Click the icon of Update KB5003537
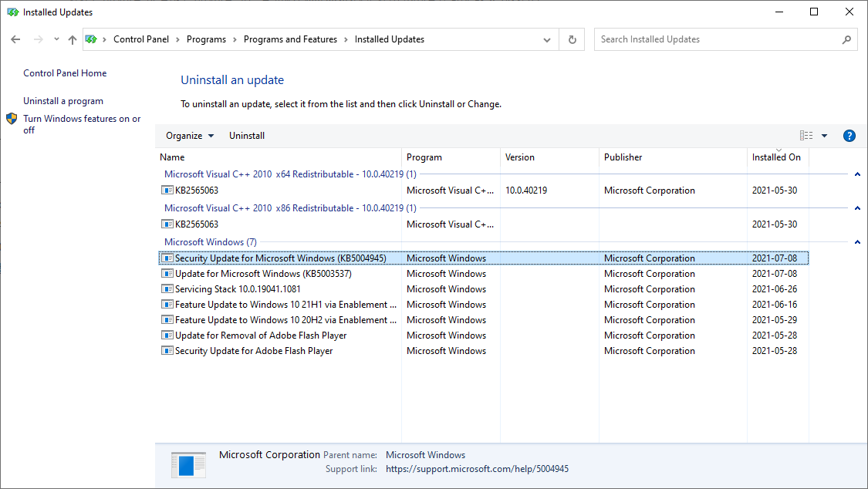This screenshot has height=489, width=868. 167,273
